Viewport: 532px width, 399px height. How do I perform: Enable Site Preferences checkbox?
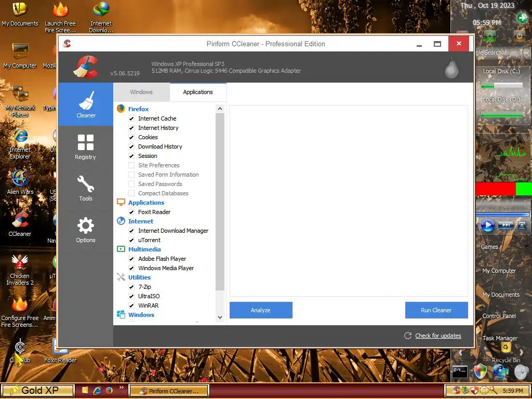131,165
